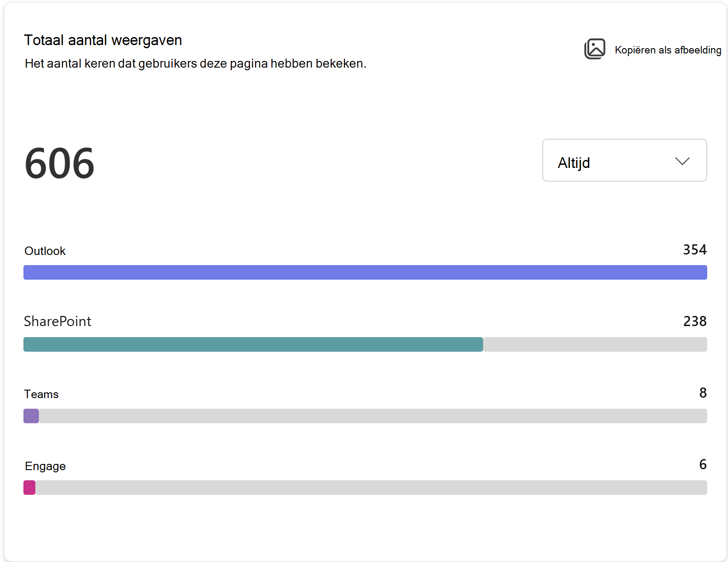728x562 pixels.
Task: Click the Teams value 8
Action: (703, 393)
